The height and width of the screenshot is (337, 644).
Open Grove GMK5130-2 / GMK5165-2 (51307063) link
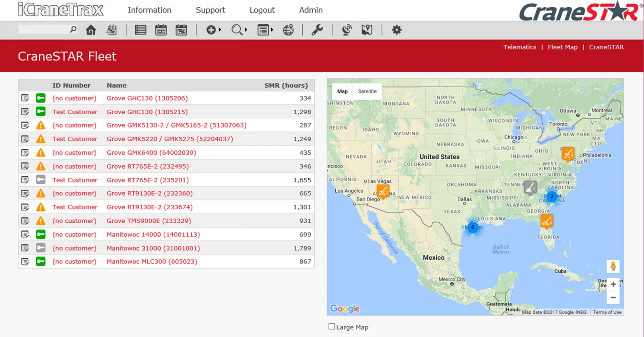[176, 125]
